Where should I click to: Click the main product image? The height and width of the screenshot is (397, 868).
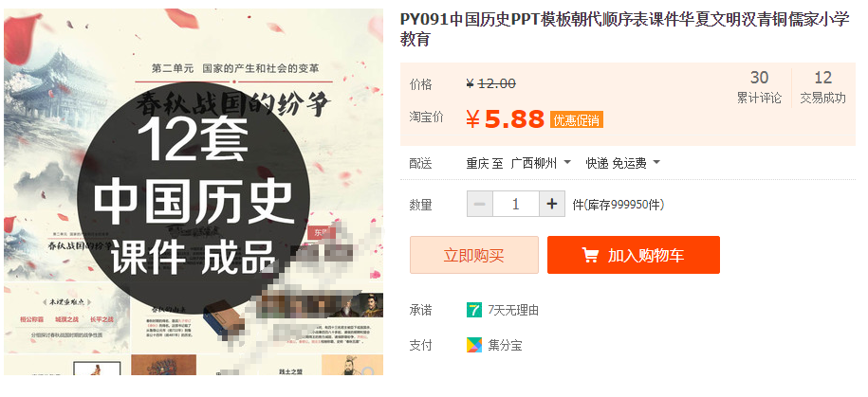click(x=194, y=191)
